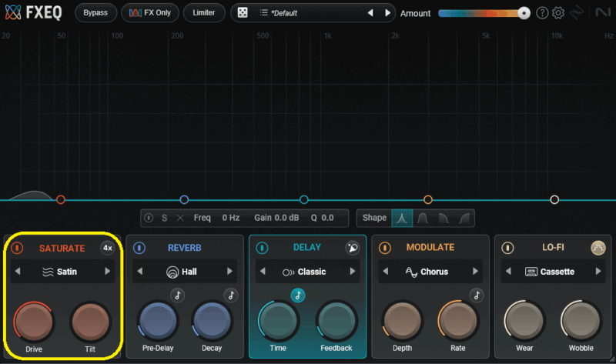Click the random preset dice icon
This screenshot has height=364, width=616.
tap(242, 13)
